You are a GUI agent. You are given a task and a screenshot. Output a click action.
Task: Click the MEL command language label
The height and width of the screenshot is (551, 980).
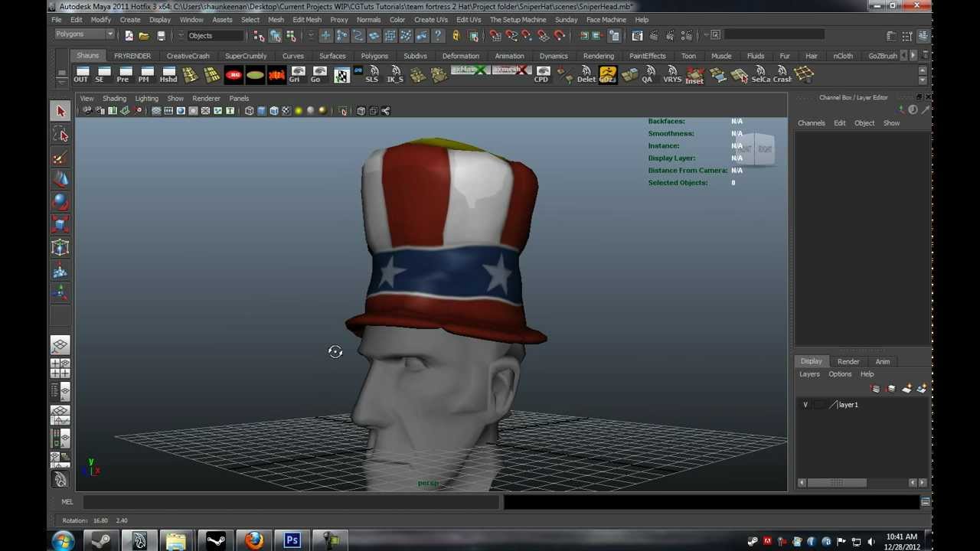click(67, 502)
